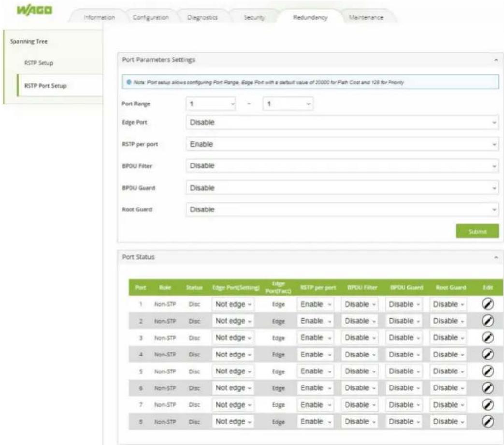Click the green Submit button

coord(477,231)
